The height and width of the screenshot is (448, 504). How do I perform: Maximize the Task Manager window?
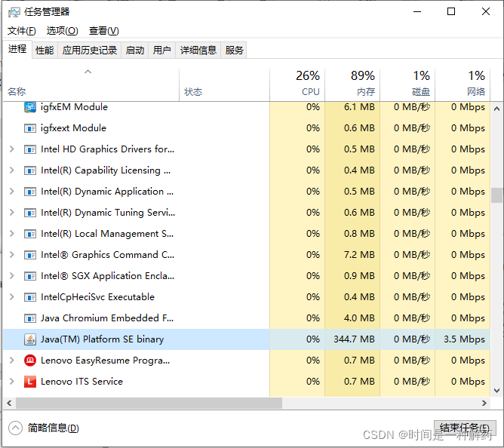(x=451, y=11)
